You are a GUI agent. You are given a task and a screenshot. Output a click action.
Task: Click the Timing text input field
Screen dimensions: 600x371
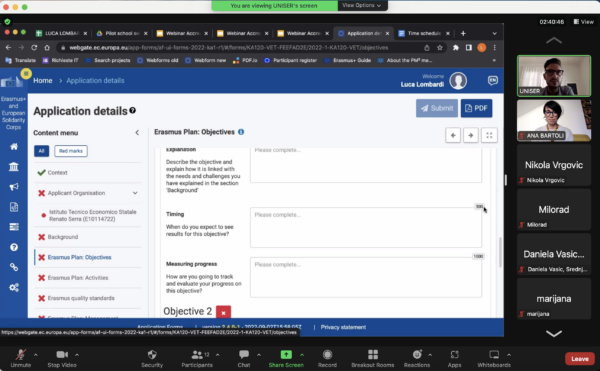pyautogui.click(x=366, y=228)
